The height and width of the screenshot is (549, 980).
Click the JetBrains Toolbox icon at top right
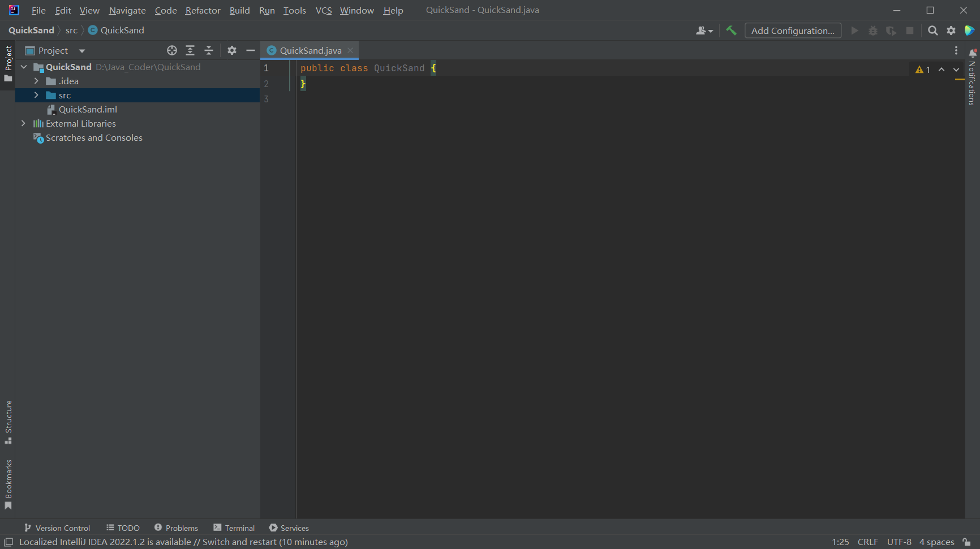pos(969,31)
